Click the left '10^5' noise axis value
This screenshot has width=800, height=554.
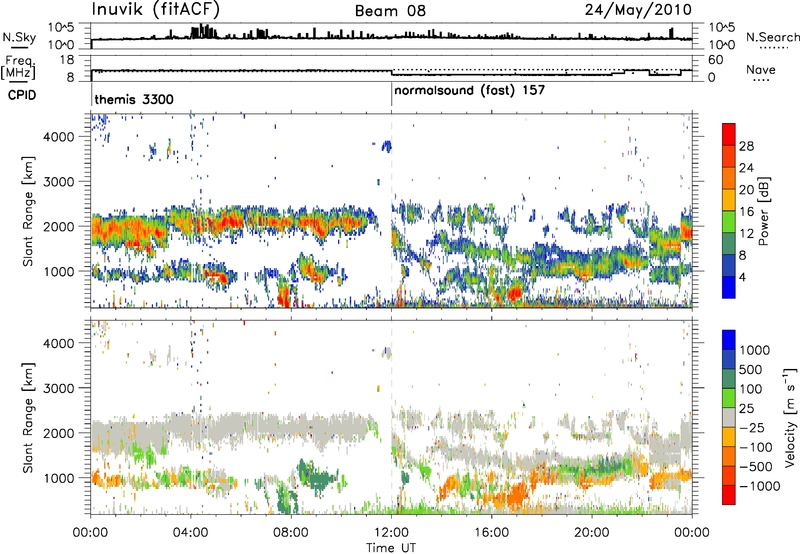[62, 27]
